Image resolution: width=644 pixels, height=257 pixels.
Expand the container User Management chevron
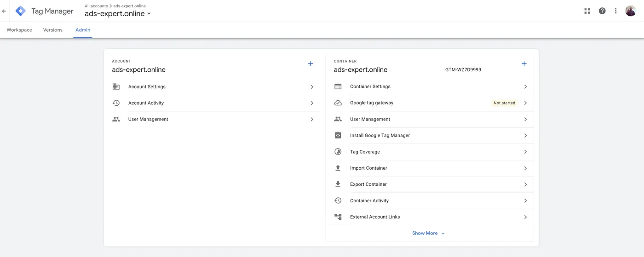click(525, 120)
